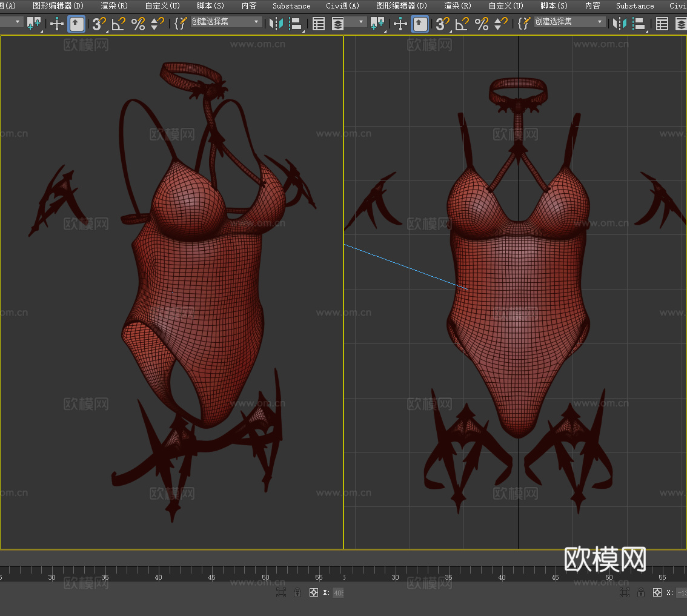Jump to frame 30 on right timeline
This screenshot has height=616, width=687.
click(395, 577)
